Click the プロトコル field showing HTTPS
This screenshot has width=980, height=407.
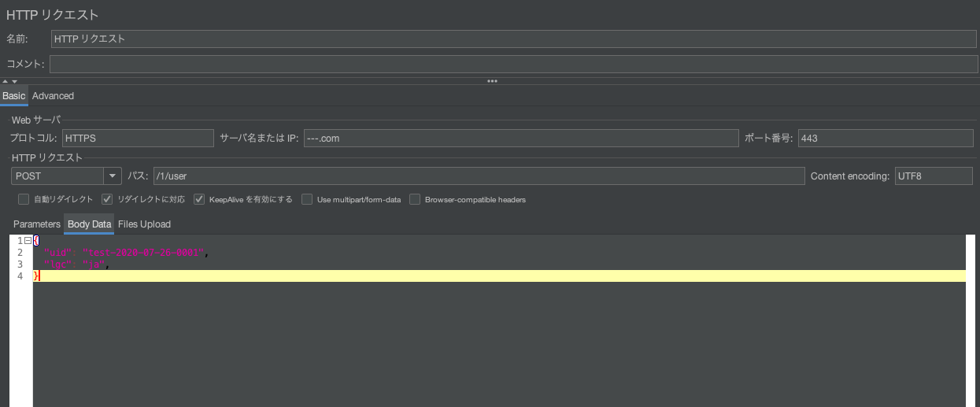[138, 138]
